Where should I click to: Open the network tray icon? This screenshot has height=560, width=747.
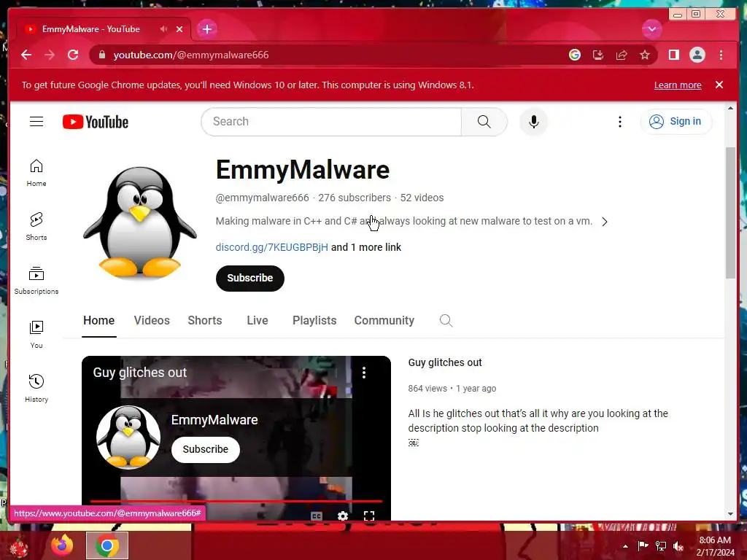point(661,545)
